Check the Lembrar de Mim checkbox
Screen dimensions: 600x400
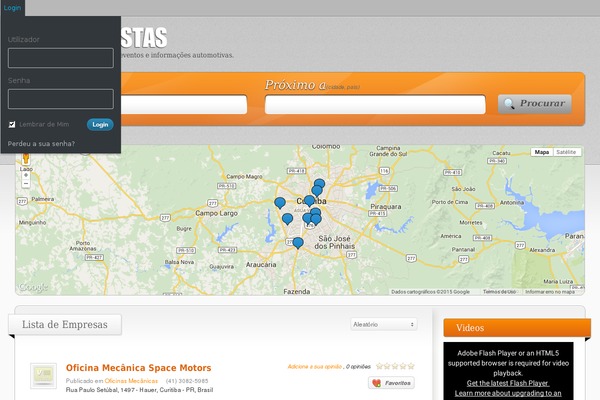click(12, 124)
